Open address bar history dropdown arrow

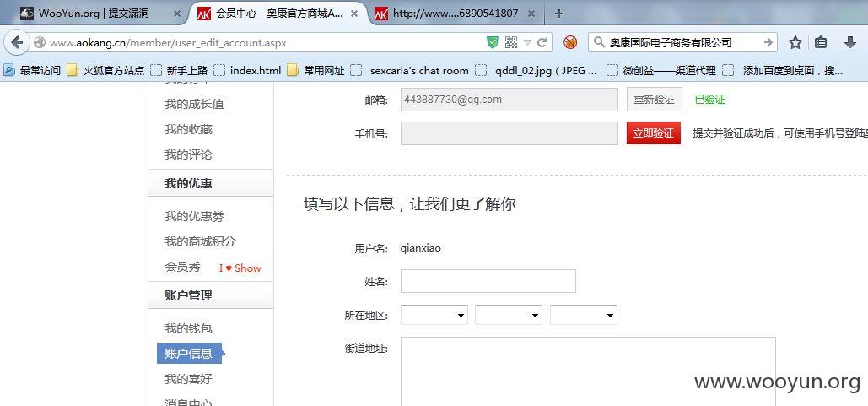click(527, 43)
